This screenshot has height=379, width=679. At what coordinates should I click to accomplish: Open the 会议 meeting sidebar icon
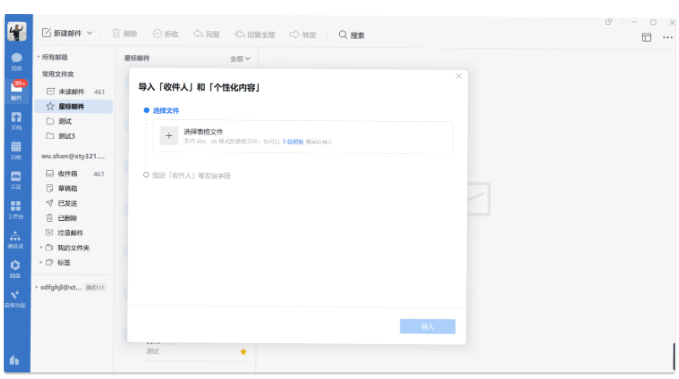pyautogui.click(x=16, y=180)
